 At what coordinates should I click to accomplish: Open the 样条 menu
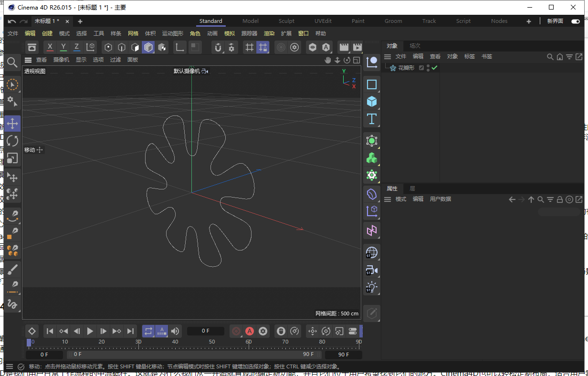point(116,33)
